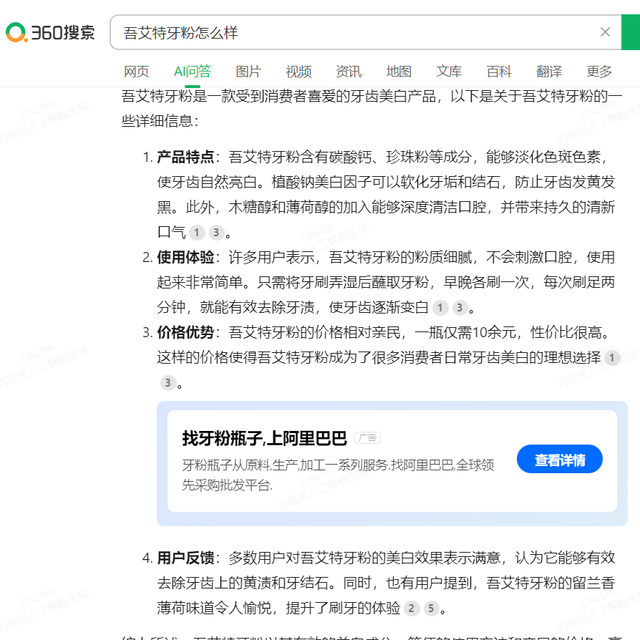Open the ad title 找牙粉瓶子,上阿里巴巴
The image size is (640, 640).
[264, 438]
